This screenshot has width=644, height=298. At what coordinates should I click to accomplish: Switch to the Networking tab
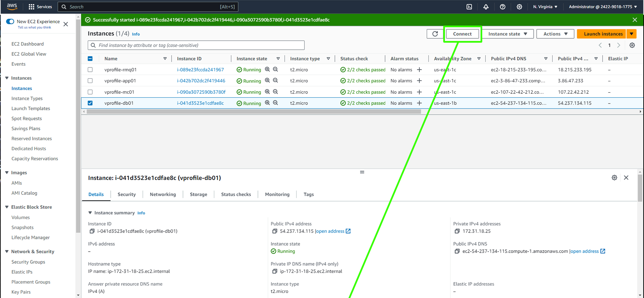[163, 195]
